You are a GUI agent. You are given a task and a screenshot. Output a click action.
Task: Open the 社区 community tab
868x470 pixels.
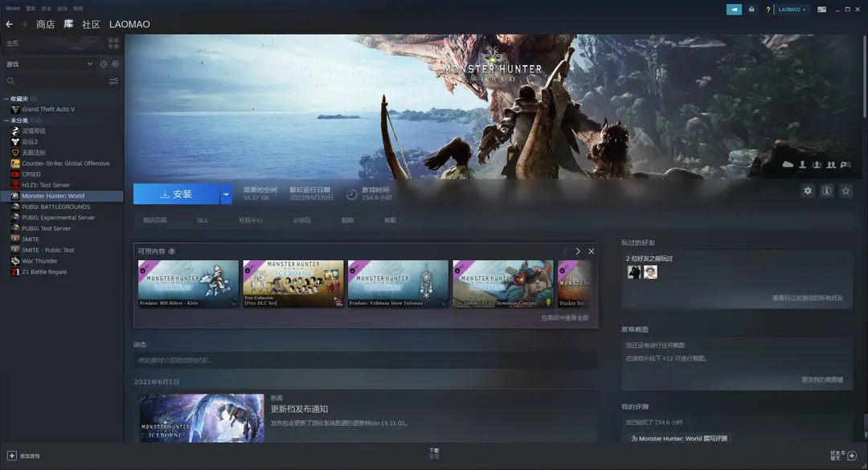coord(91,24)
